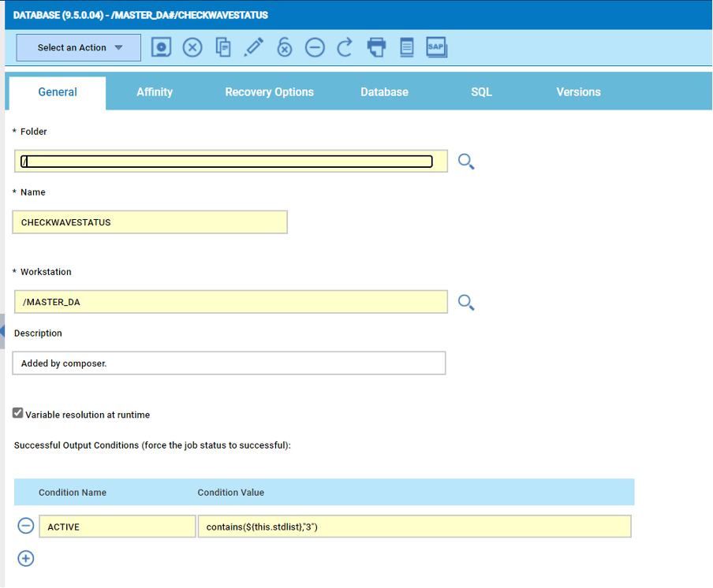Click magnifier search icon beside Workstation field
The width and height of the screenshot is (713, 588).
point(466,303)
